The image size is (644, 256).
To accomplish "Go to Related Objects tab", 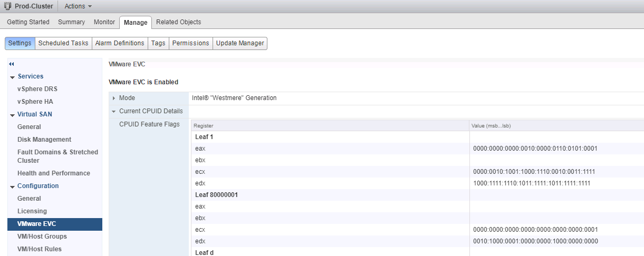I will [178, 22].
